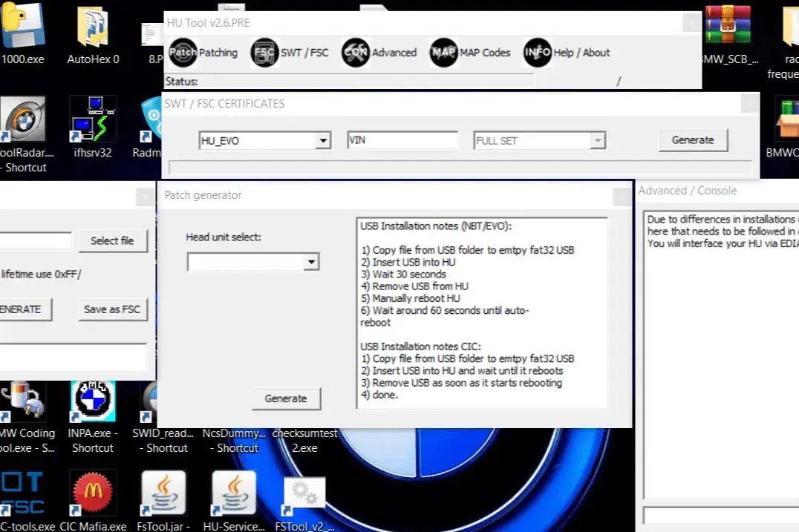Image resolution: width=799 pixels, height=532 pixels.
Task: Select the NcsDummy shortcut label
Action: tap(234, 440)
